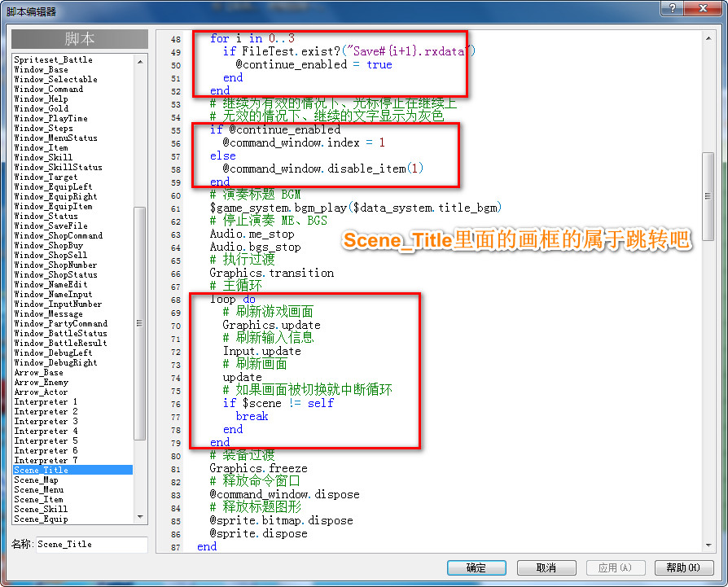Click the code editor vertical scrollbar thumb
728x587 pixels.
point(708,196)
